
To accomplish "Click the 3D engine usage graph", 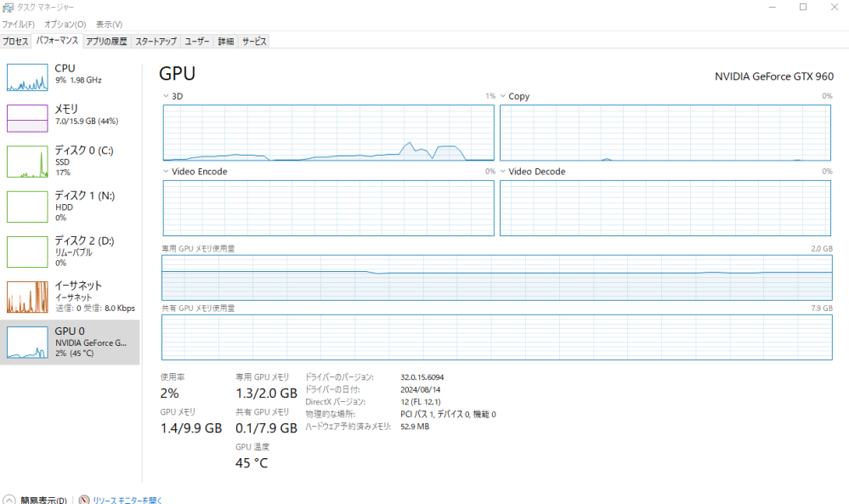I will [329, 133].
